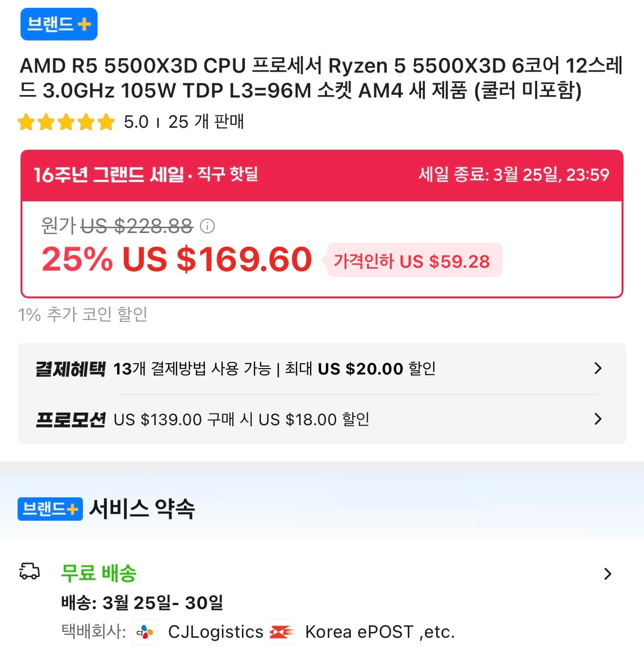This screenshot has height=667, width=644.
Task: Click the CJ Logistics logo icon
Action: 145,632
